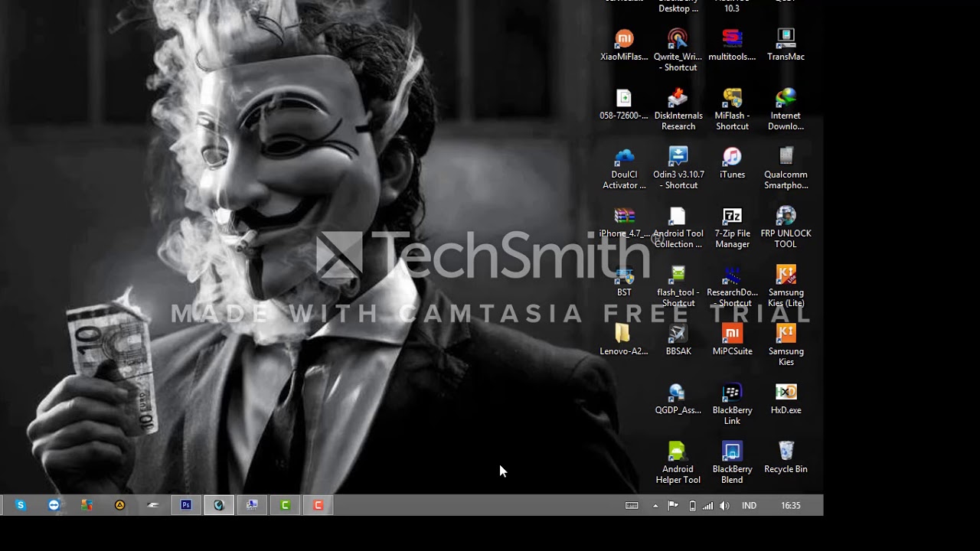Open the clock showing 16:35

(791, 506)
